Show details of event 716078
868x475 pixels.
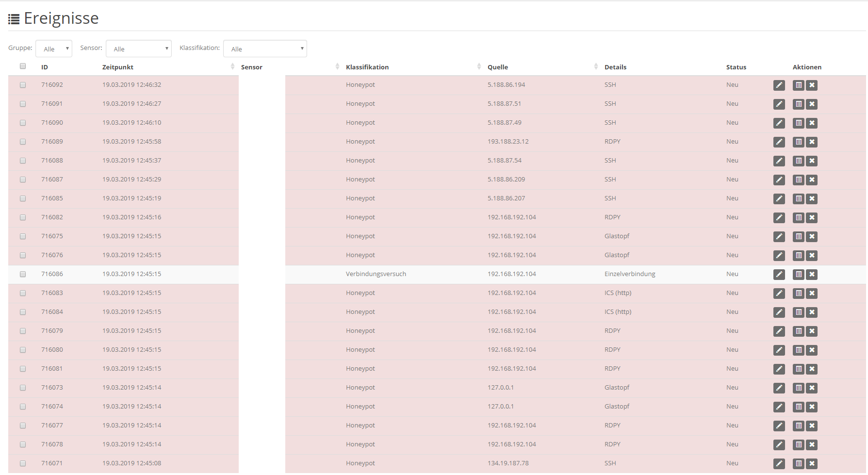[799, 445]
